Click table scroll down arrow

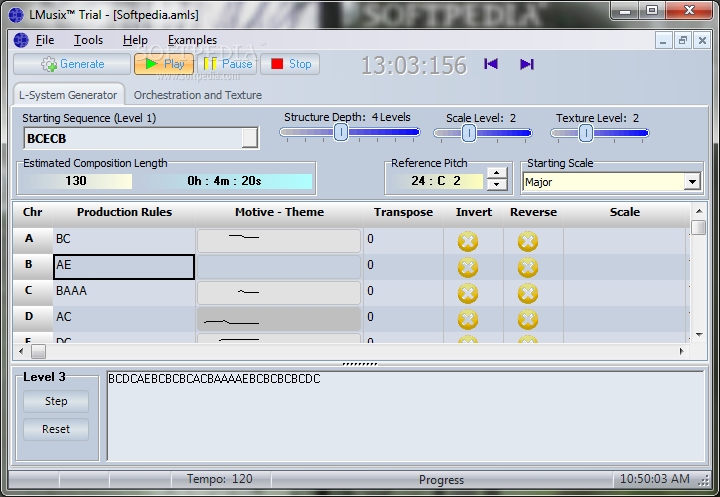(x=699, y=335)
